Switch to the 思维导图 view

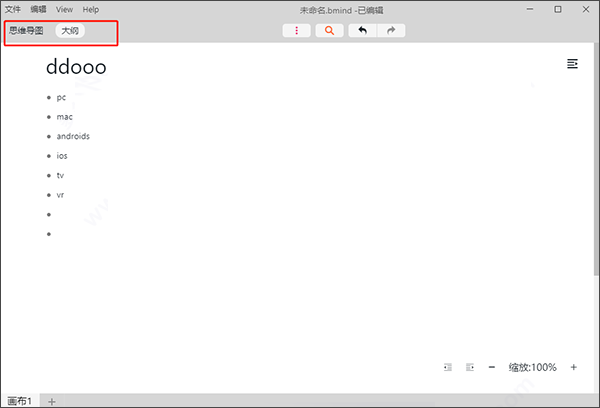[26, 31]
